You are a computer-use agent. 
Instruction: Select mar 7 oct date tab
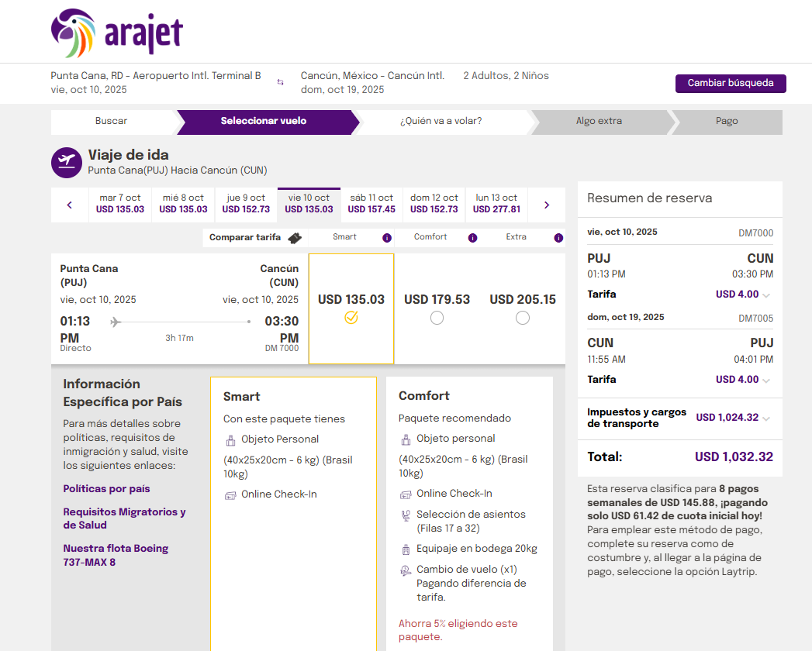click(120, 204)
